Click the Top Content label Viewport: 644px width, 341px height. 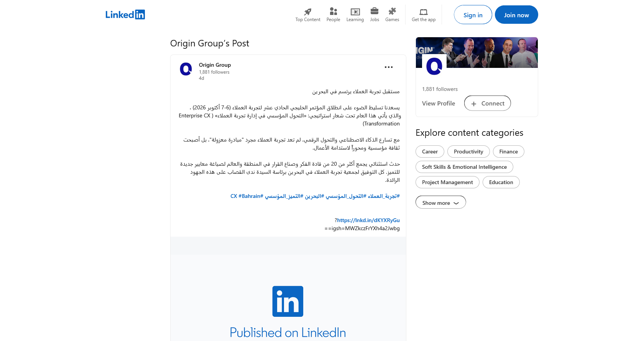(308, 20)
